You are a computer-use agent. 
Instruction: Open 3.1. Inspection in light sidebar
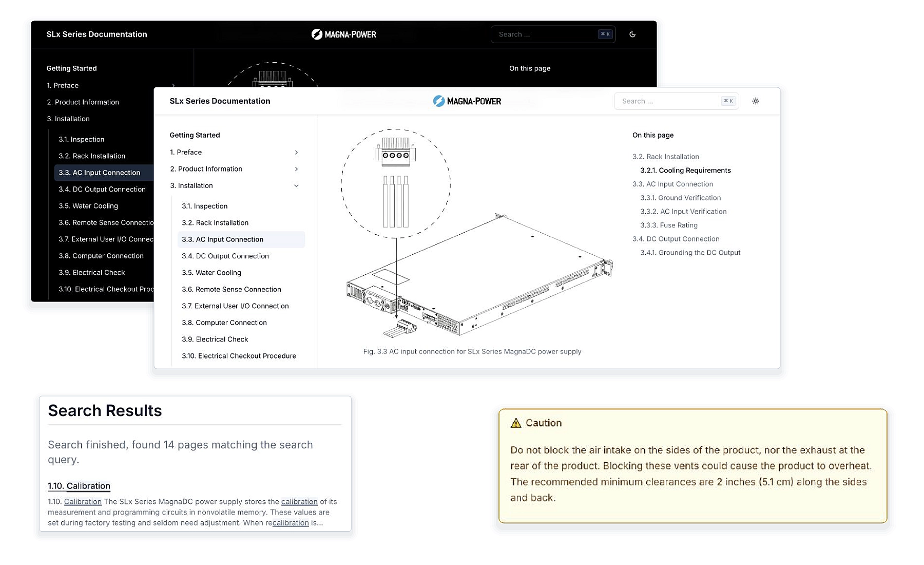click(204, 206)
